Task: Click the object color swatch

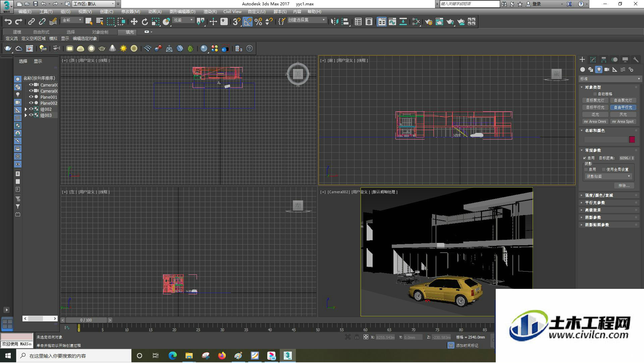Action: pyautogui.click(x=632, y=140)
